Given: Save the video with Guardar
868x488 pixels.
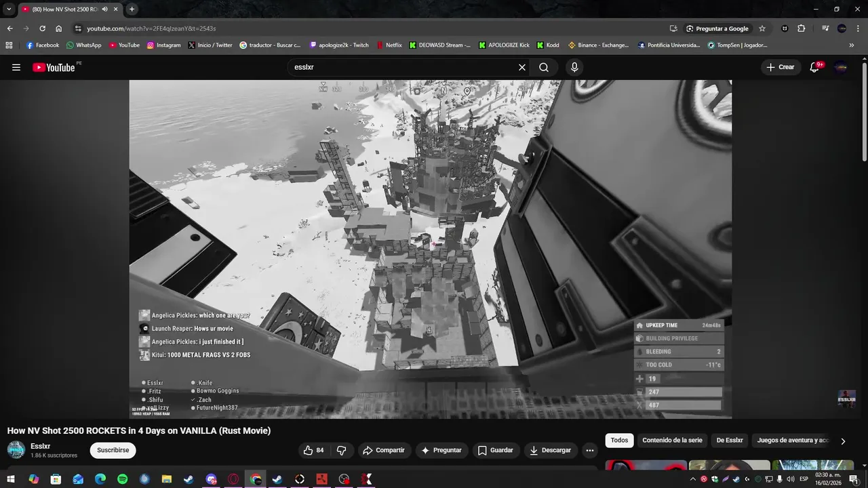Looking at the screenshot, I should point(496,450).
